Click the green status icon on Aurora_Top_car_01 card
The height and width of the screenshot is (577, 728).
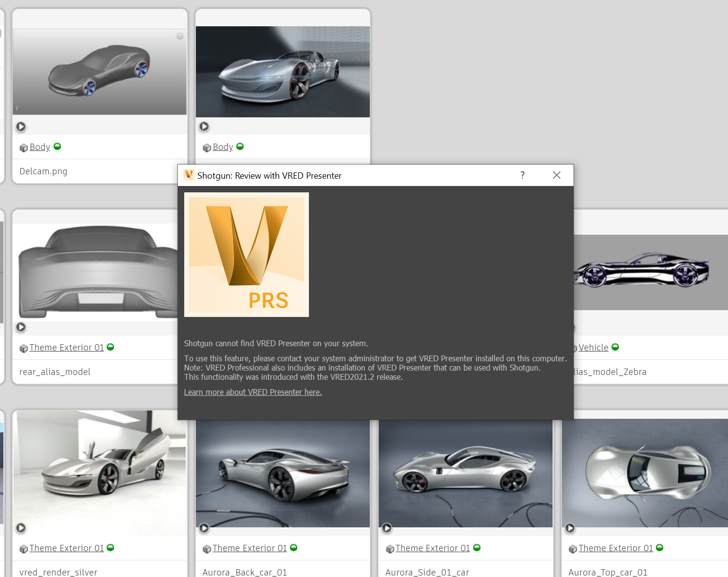[x=660, y=547]
